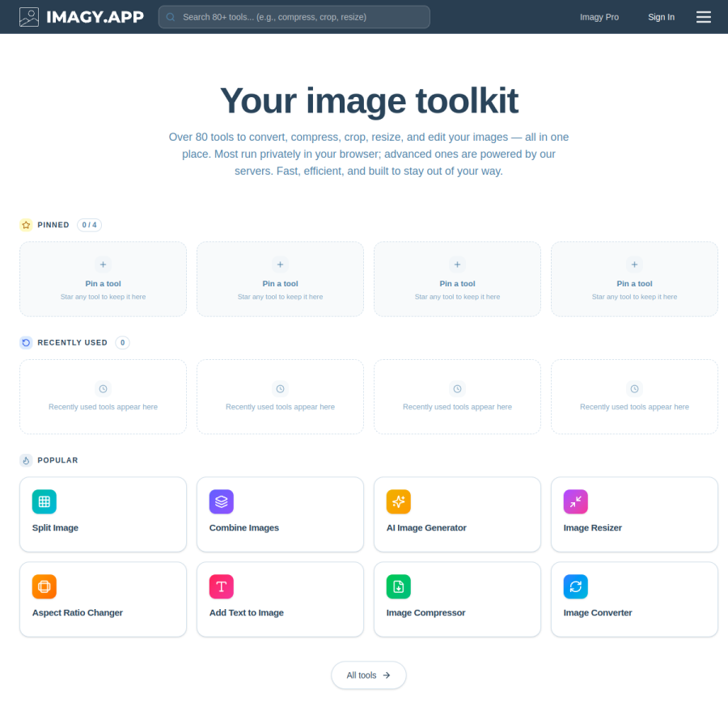This screenshot has height=728, width=728.
Task: Click 'Star any tool to keep it here' in fourth pin card
Action: click(634, 297)
